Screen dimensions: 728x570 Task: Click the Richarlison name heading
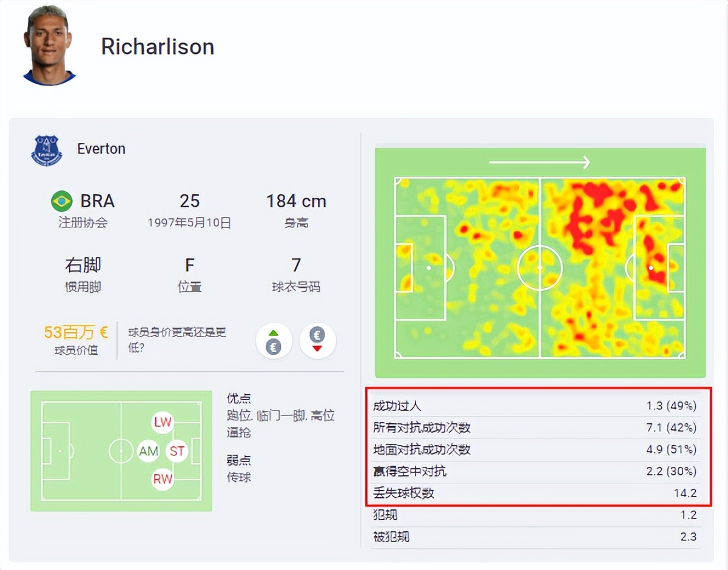click(x=158, y=46)
